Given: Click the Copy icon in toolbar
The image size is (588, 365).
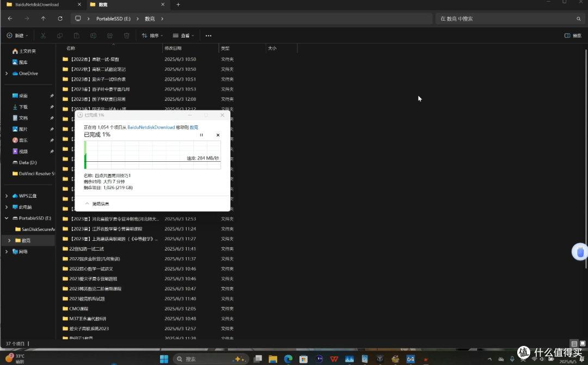Looking at the screenshot, I should coord(60,35).
